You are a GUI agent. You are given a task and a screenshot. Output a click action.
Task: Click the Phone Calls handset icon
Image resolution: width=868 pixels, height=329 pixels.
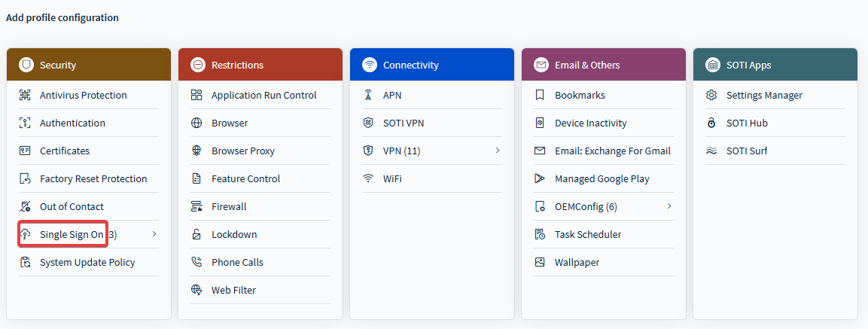(x=196, y=263)
